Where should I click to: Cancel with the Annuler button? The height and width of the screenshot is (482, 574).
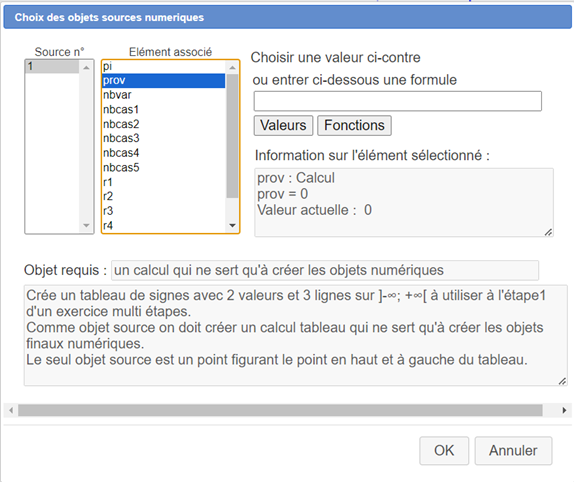[x=513, y=451]
